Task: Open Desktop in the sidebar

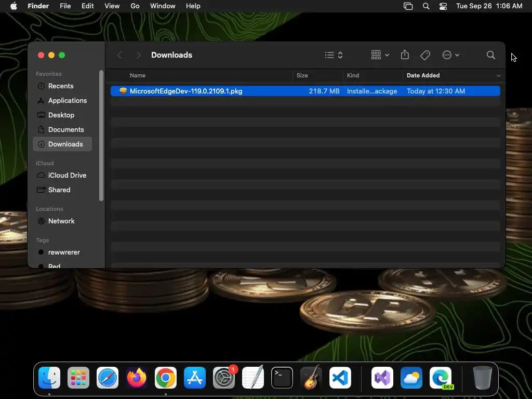Action: [x=61, y=115]
